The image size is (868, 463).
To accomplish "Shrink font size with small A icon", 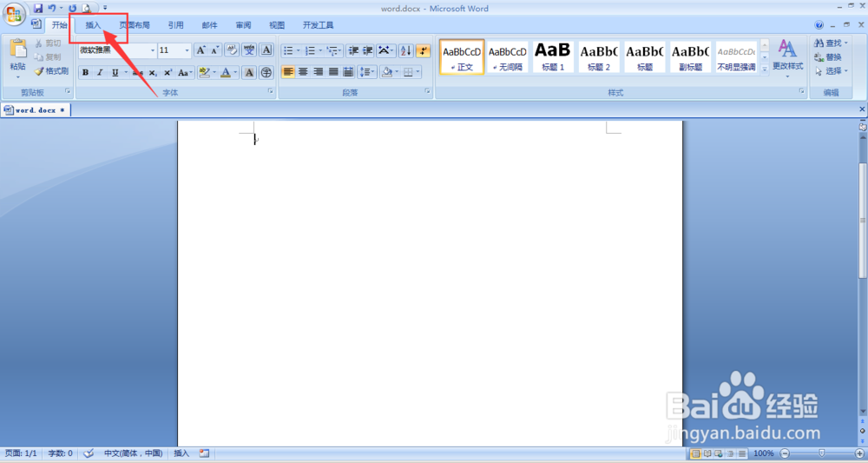I will pos(214,50).
